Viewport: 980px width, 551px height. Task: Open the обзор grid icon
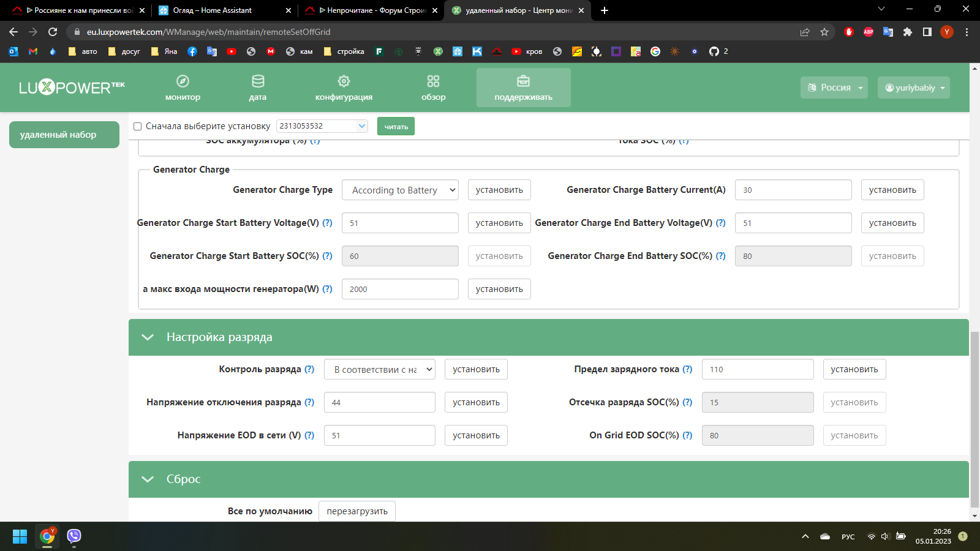(433, 81)
